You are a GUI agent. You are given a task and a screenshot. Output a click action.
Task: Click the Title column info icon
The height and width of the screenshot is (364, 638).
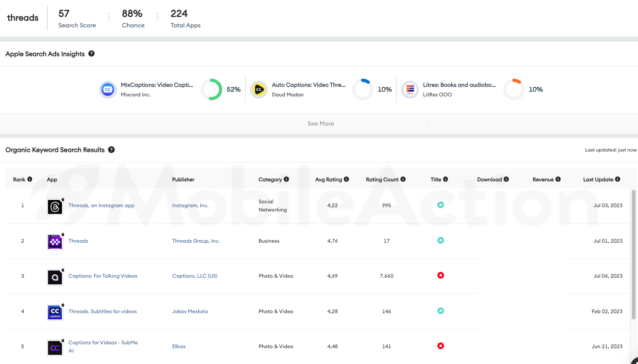pyautogui.click(x=445, y=179)
